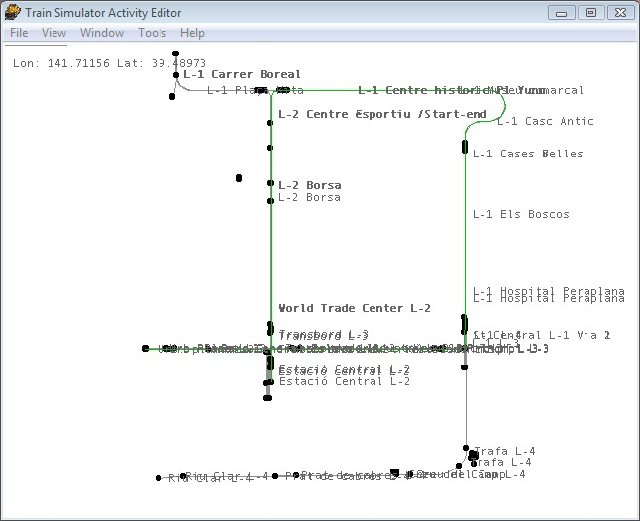The image size is (640, 521).
Task: Click the L-1 Els Boscos label
Action: tap(521, 214)
